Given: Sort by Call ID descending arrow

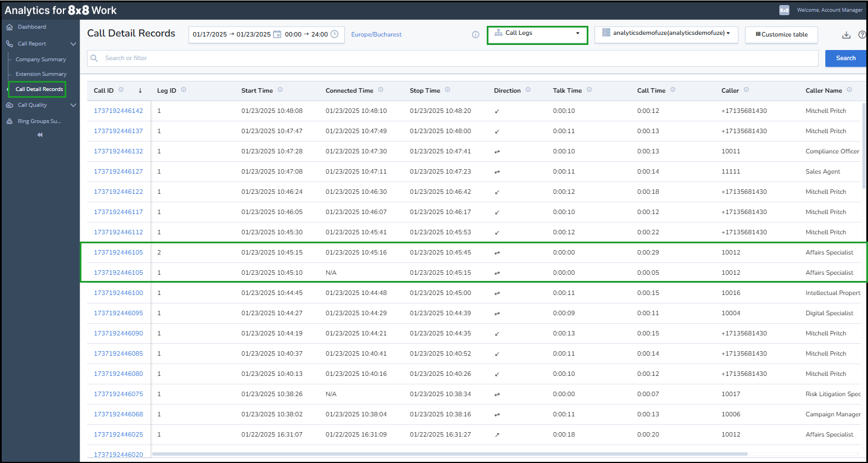Looking at the screenshot, I should (140, 90).
